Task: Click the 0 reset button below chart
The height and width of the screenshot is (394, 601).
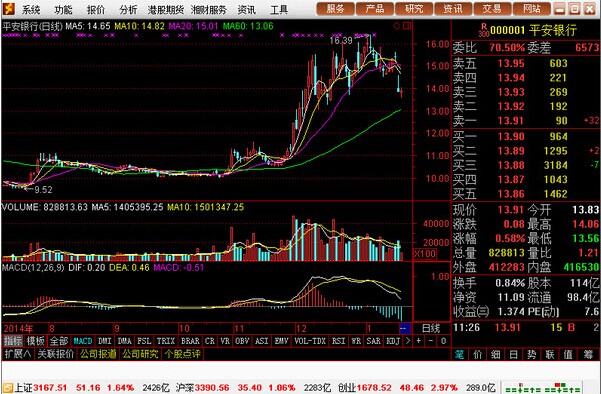Action: coord(443,340)
